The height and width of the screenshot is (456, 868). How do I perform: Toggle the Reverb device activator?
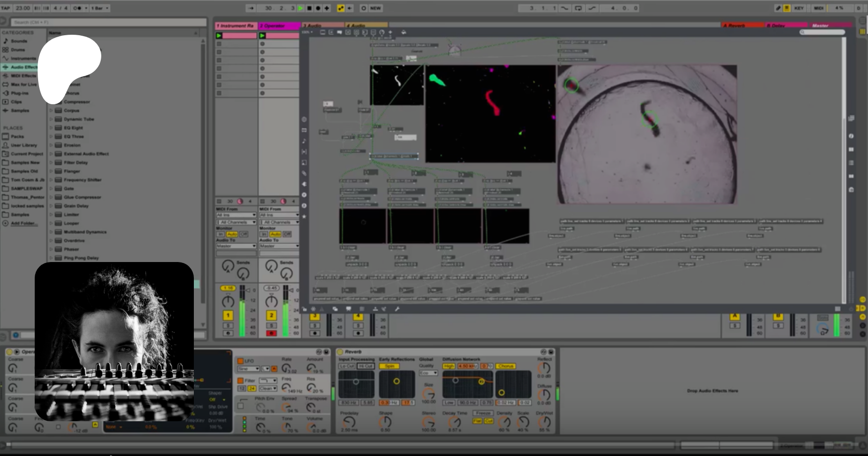click(340, 352)
